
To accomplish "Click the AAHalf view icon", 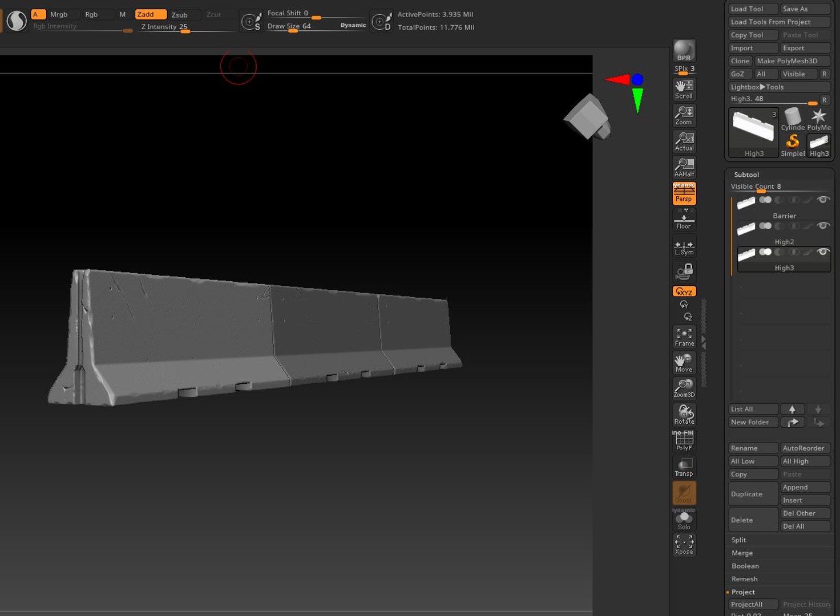I will (x=684, y=168).
